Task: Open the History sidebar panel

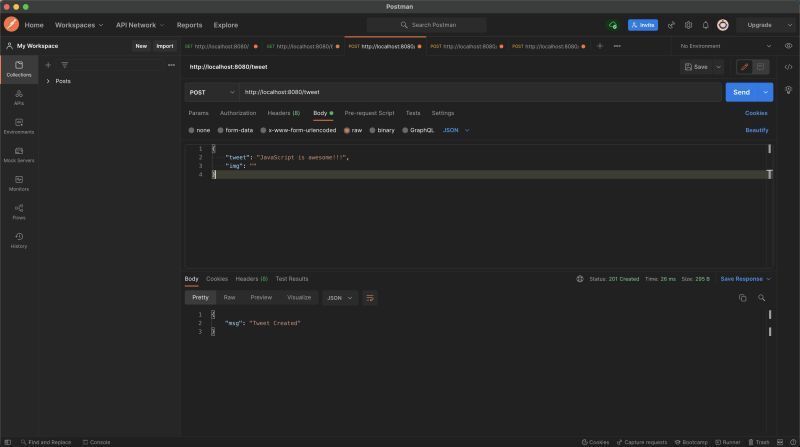Action: [19, 240]
